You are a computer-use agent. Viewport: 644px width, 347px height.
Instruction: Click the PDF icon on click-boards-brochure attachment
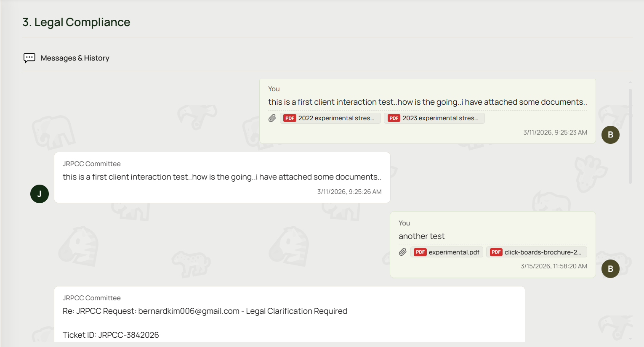[496, 252]
